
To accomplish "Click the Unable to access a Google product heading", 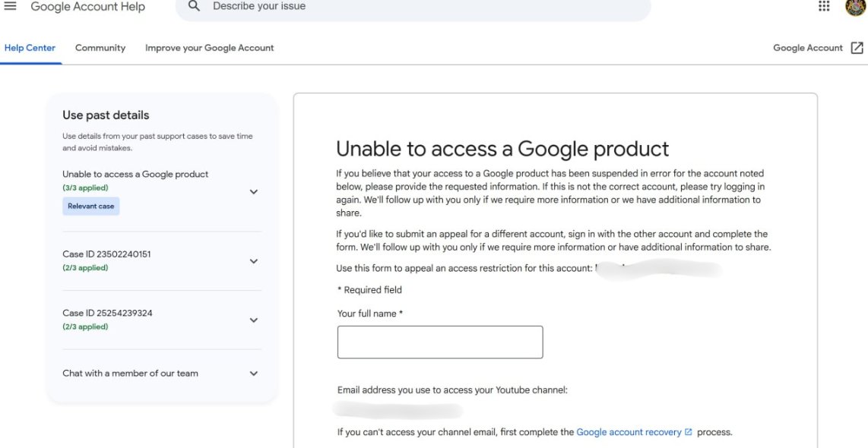I will [502, 149].
